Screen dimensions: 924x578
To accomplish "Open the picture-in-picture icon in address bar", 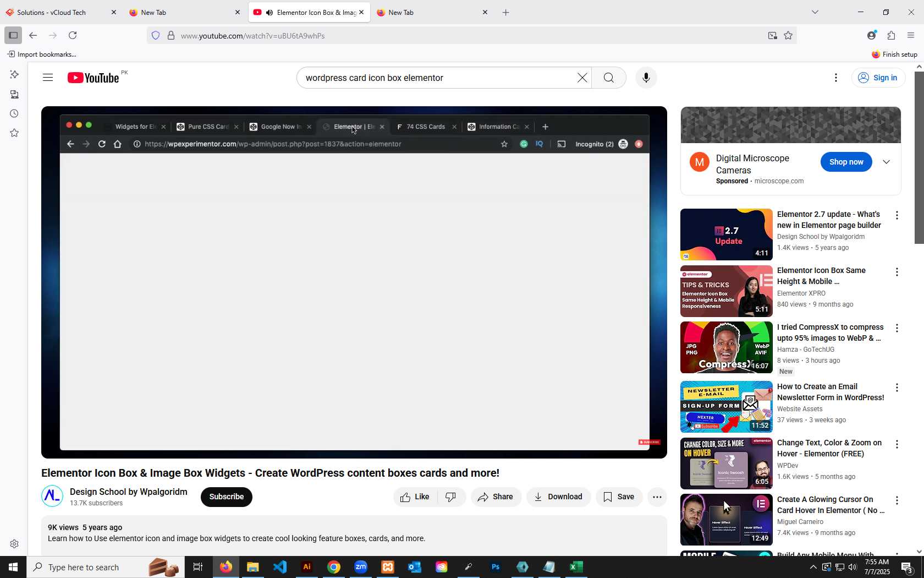I will coord(773,36).
